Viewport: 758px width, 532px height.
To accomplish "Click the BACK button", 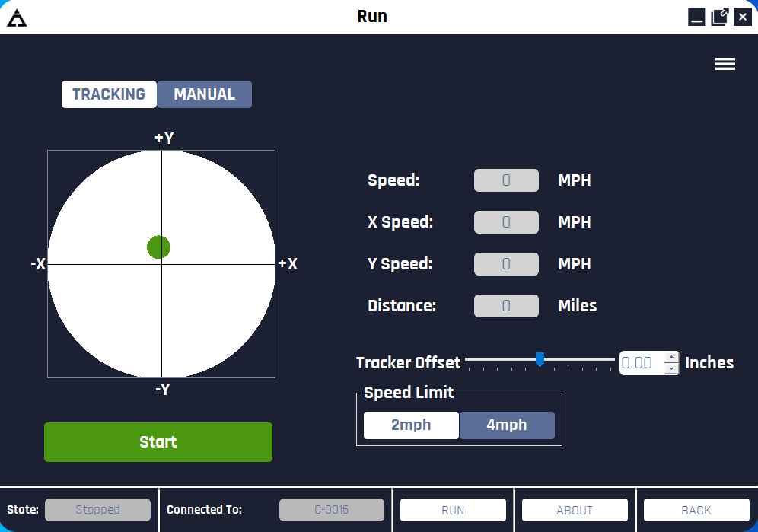I will point(696,510).
